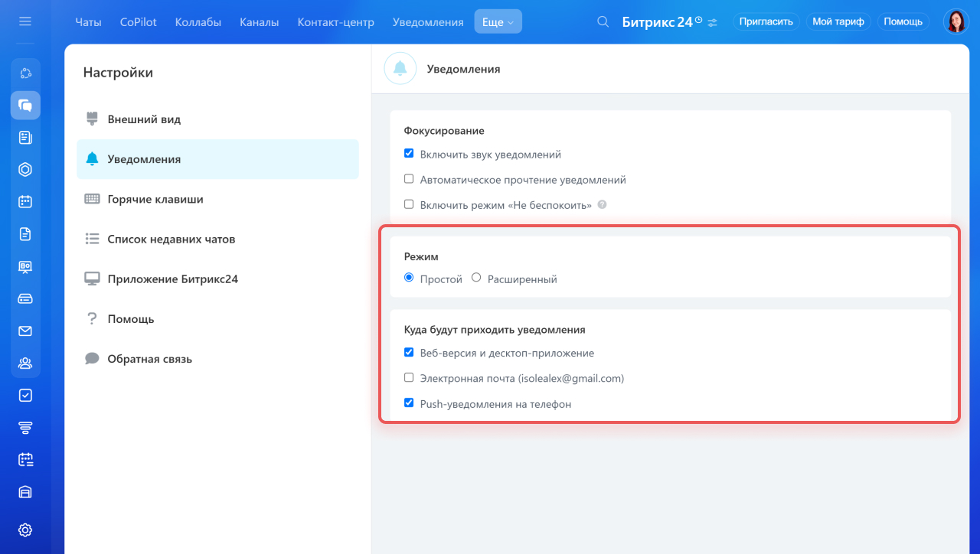Click the Помощь button in top bar
Screen dimensions: 980x554
pyautogui.click(x=903, y=21)
